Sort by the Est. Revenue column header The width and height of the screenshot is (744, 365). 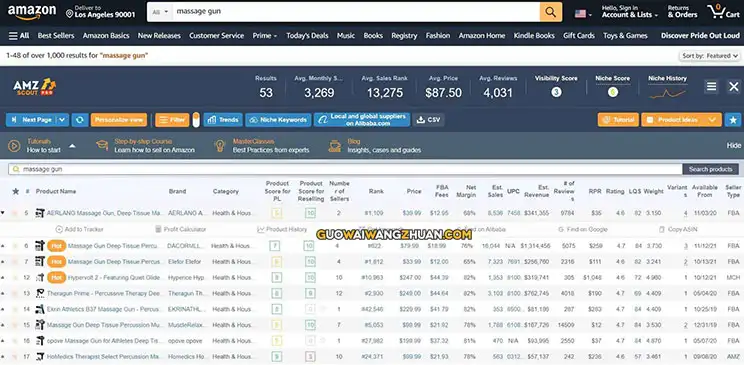537,191
